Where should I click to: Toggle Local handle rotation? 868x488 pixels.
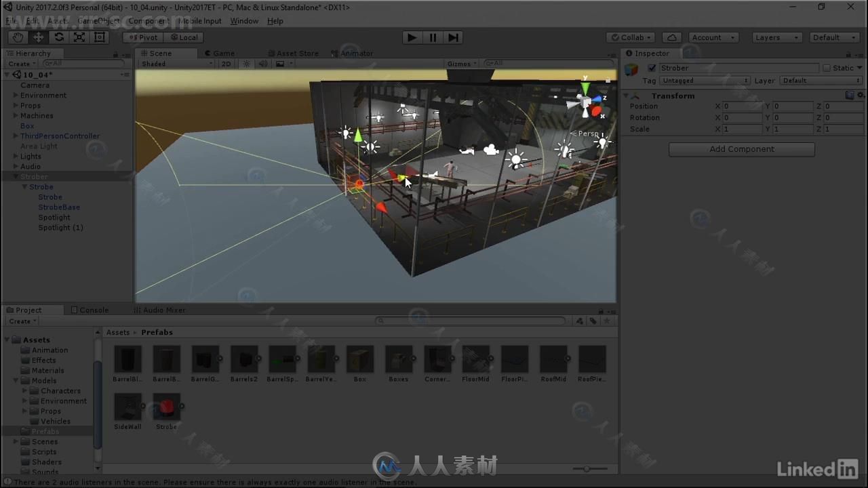(184, 37)
